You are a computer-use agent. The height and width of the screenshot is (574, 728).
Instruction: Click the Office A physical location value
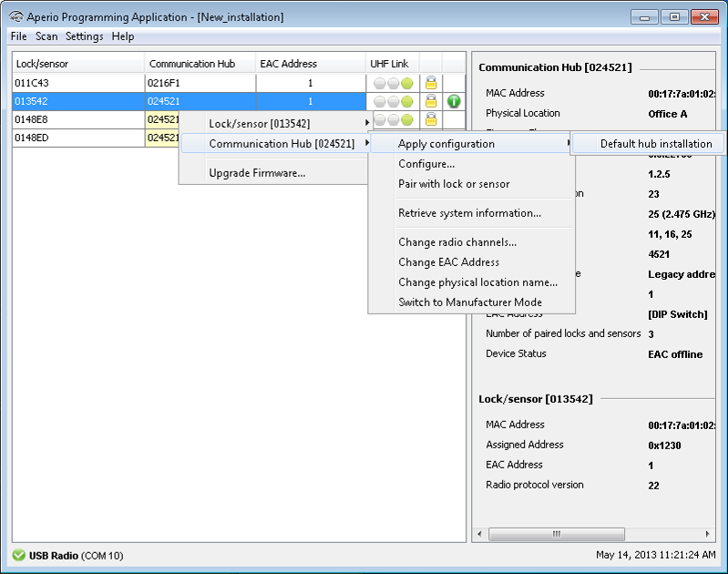click(667, 114)
